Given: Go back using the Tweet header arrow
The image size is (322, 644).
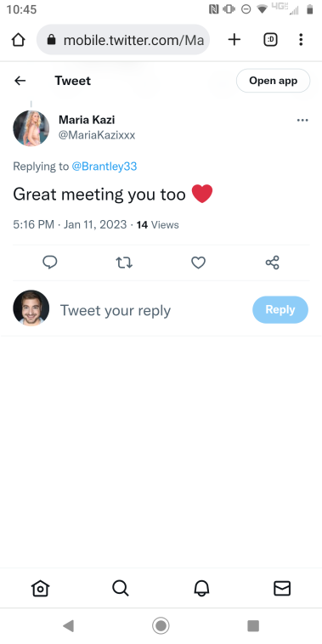Looking at the screenshot, I should pyautogui.click(x=20, y=81).
